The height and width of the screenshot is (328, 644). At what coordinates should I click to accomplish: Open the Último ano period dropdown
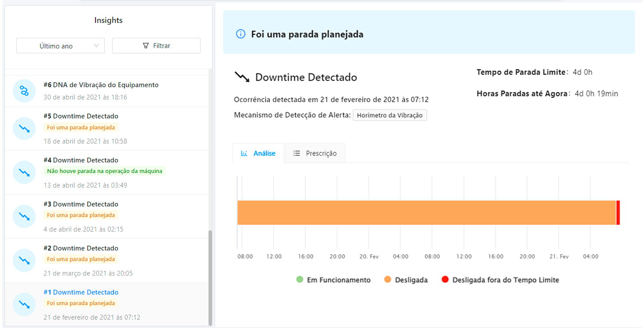[60, 46]
